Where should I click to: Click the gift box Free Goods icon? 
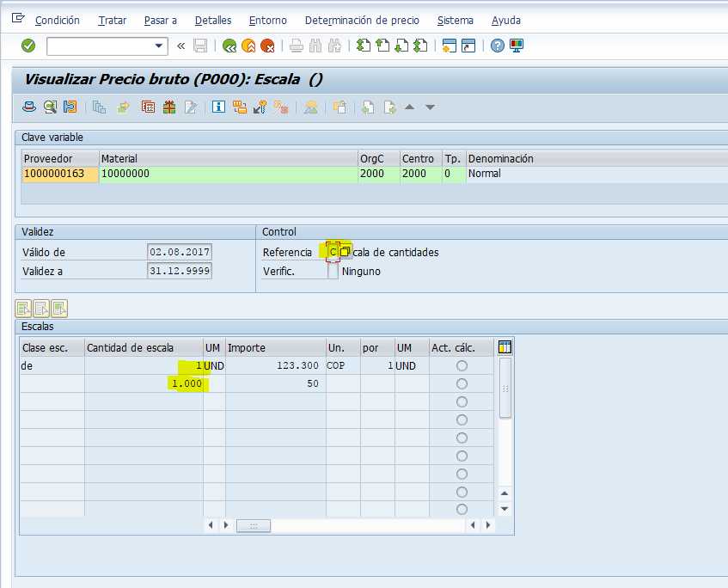point(169,107)
